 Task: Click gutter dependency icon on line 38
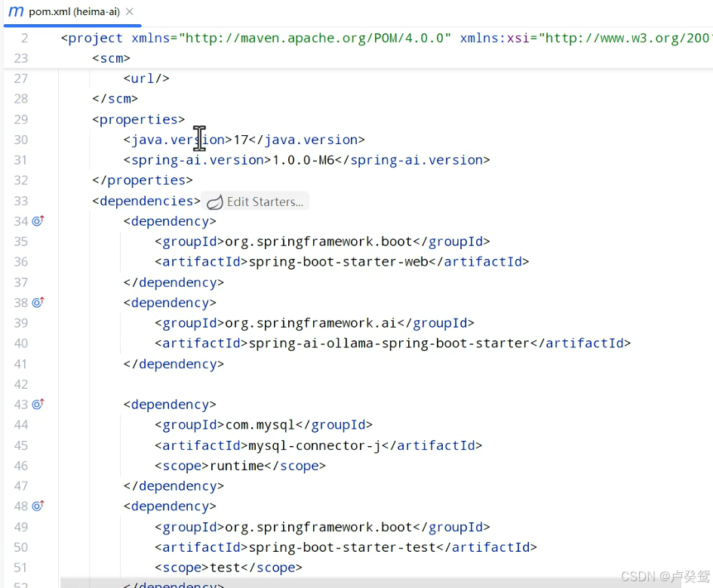click(x=38, y=302)
